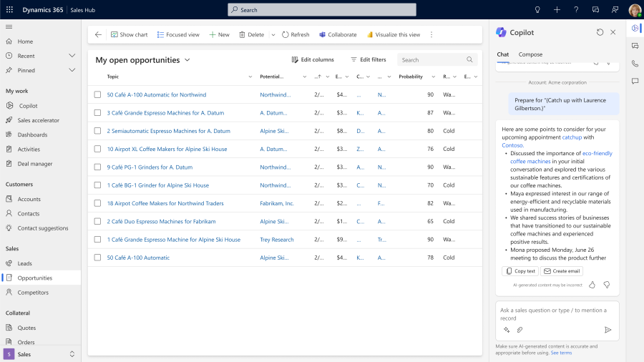Refresh the Copilot chat conversation

tap(600, 32)
